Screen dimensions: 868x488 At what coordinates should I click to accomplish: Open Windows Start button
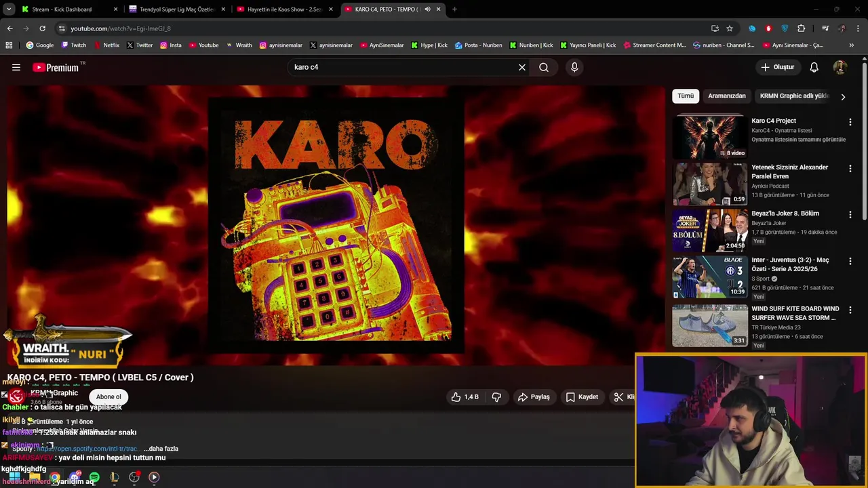[x=14, y=477]
